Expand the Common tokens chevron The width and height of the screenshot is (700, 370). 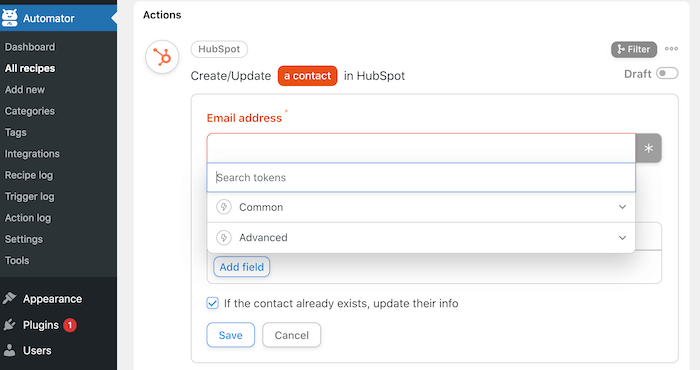pyautogui.click(x=622, y=207)
